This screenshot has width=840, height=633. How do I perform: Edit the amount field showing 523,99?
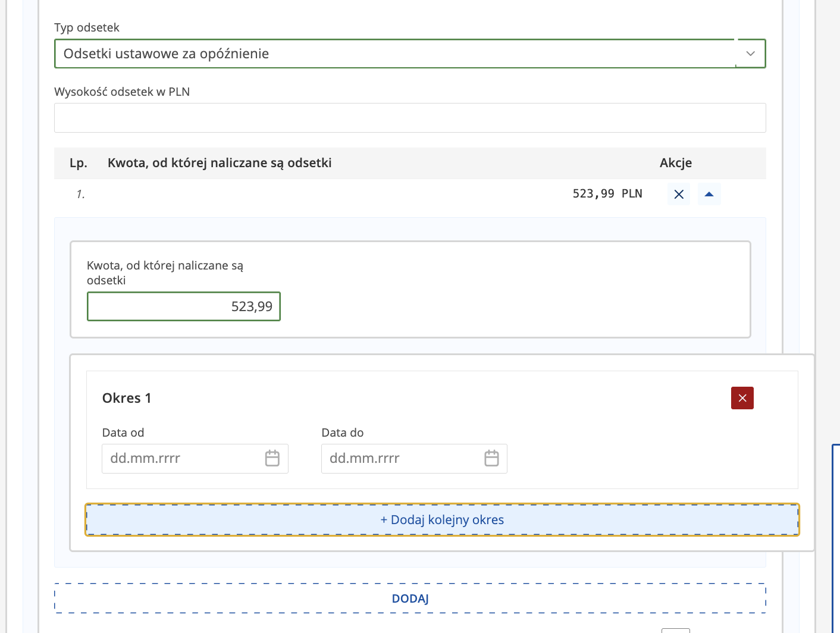click(x=184, y=306)
